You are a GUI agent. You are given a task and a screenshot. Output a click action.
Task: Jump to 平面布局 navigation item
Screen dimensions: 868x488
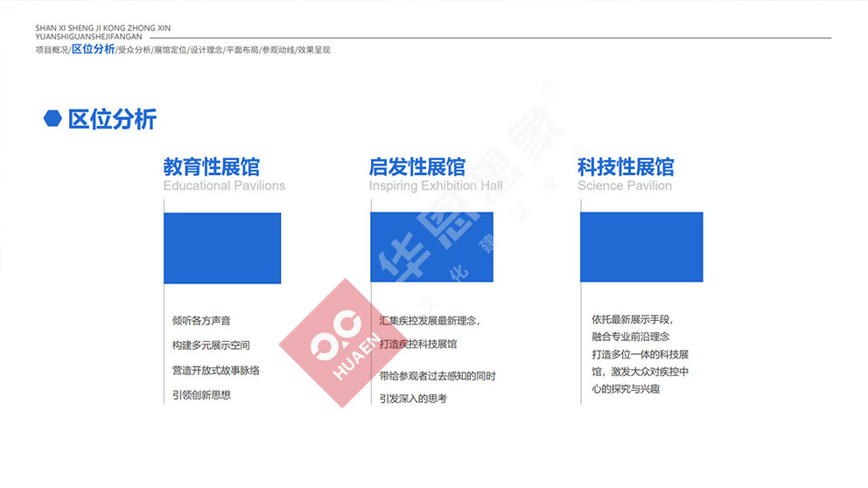click(x=242, y=50)
